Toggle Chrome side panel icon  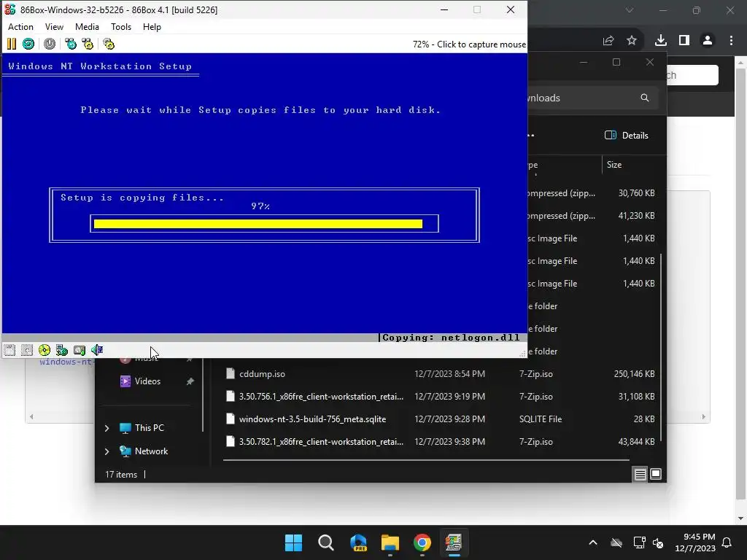pyautogui.click(x=684, y=41)
